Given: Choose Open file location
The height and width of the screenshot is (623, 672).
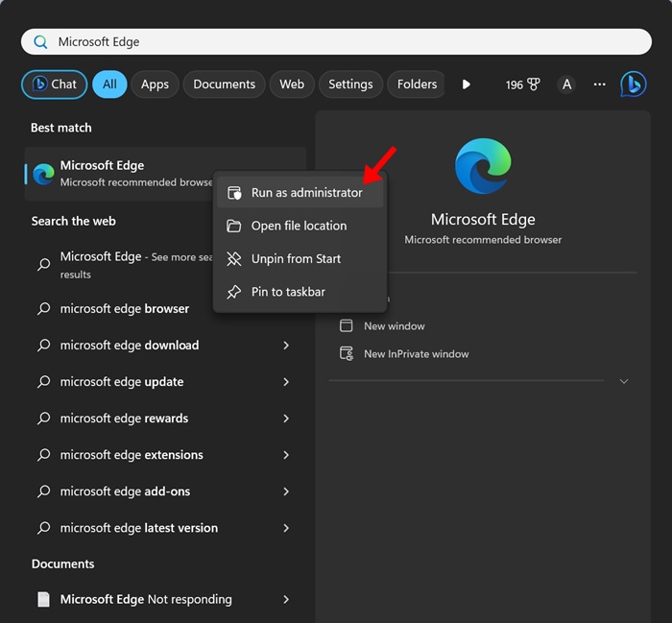Looking at the screenshot, I should point(299,226).
